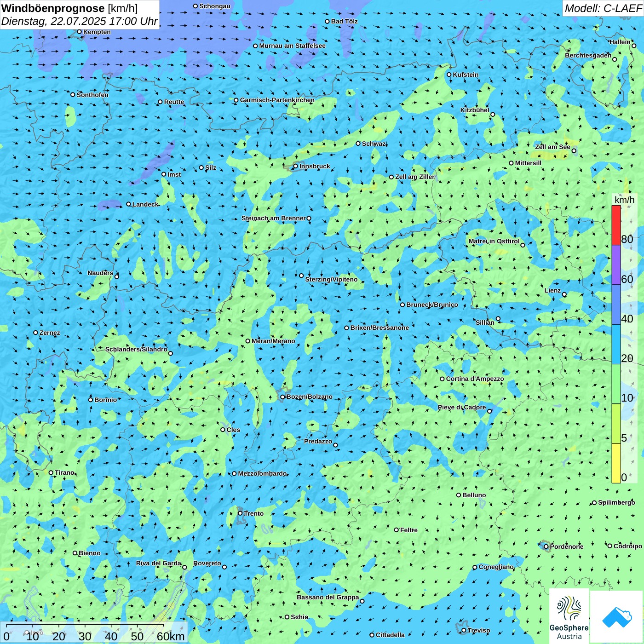Click the Feltre location dot
644x644 pixels.
(x=396, y=530)
